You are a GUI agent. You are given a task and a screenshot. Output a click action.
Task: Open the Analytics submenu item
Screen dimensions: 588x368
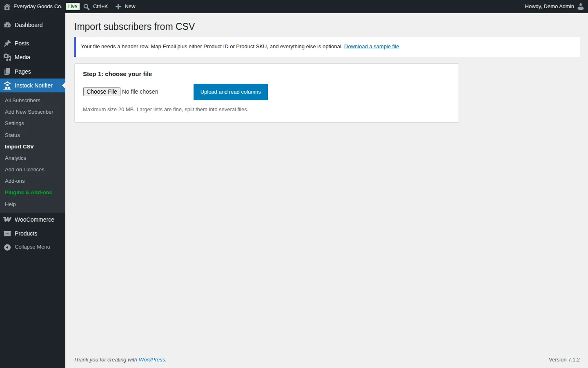[x=16, y=158]
